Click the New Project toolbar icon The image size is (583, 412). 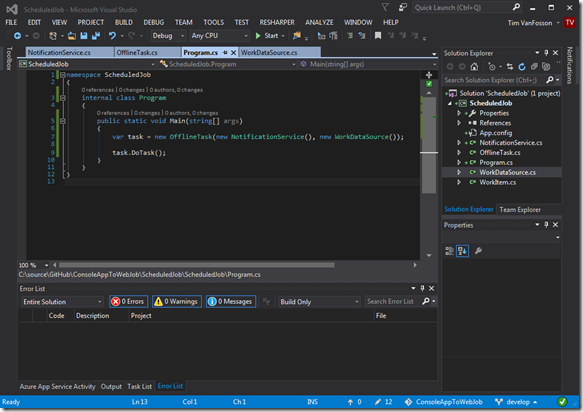pyautogui.click(x=53, y=36)
